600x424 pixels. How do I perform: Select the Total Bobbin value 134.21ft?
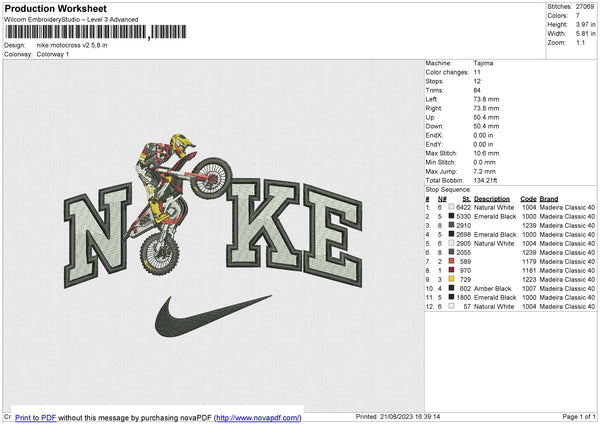(x=485, y=181)
